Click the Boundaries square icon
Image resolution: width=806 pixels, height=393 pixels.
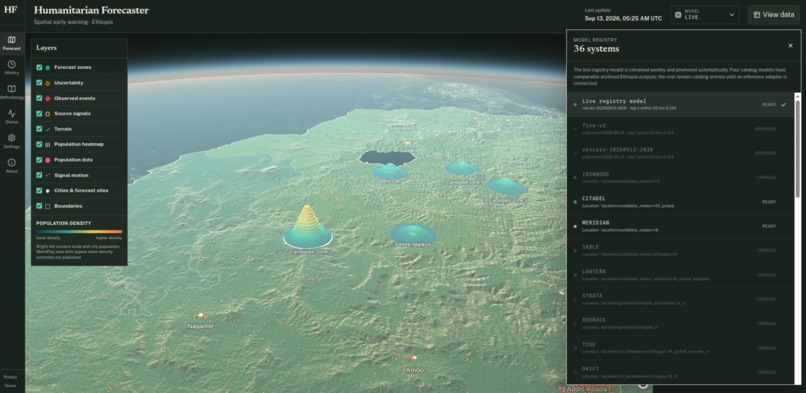click(48, 206)
